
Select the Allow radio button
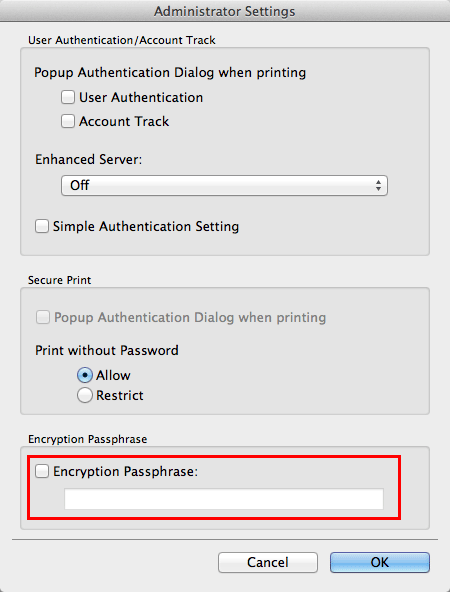point(85,375)
